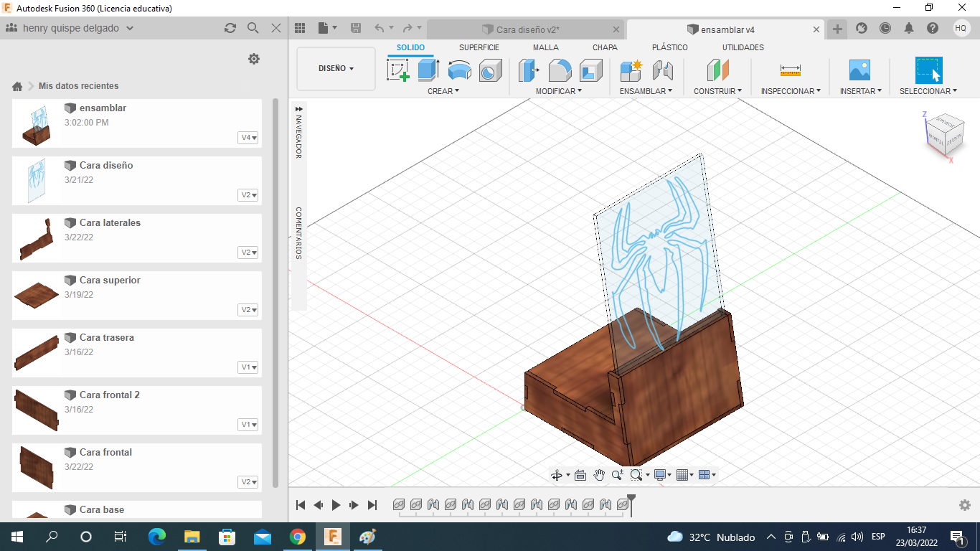Click the Save icon

pyautogui.click(x=356, y=28)
